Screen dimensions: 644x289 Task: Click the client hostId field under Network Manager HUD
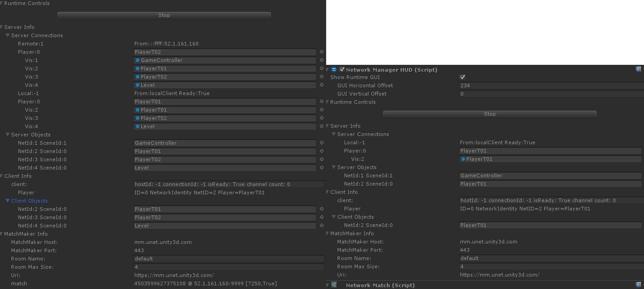click(552, 200)
